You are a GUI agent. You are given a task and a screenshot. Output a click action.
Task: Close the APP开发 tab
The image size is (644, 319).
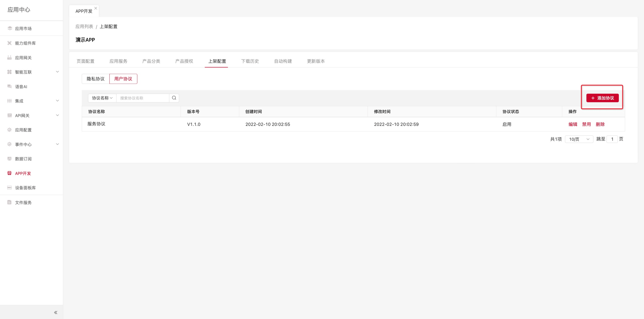click(x=96, y=8)
